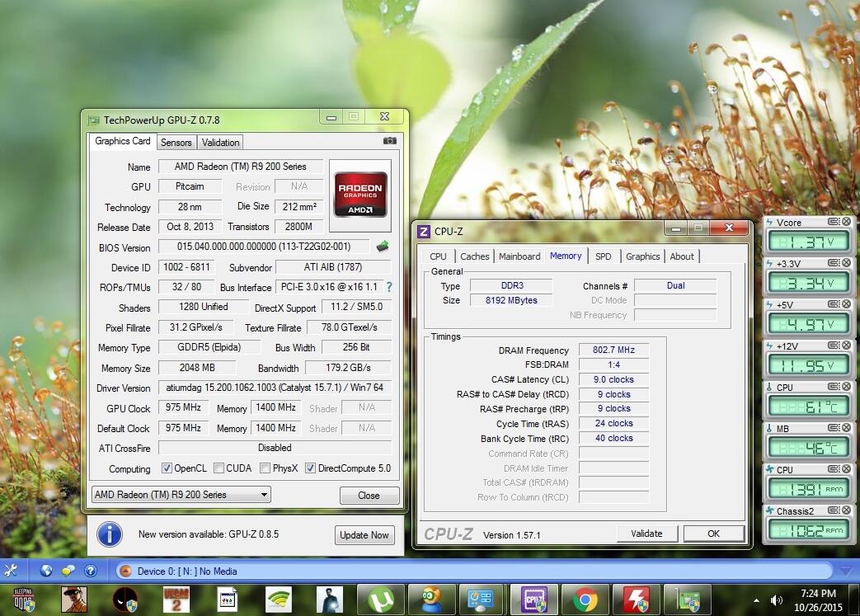
Task: Open Google Chrome from the taskbar
Action: [585, 600]
